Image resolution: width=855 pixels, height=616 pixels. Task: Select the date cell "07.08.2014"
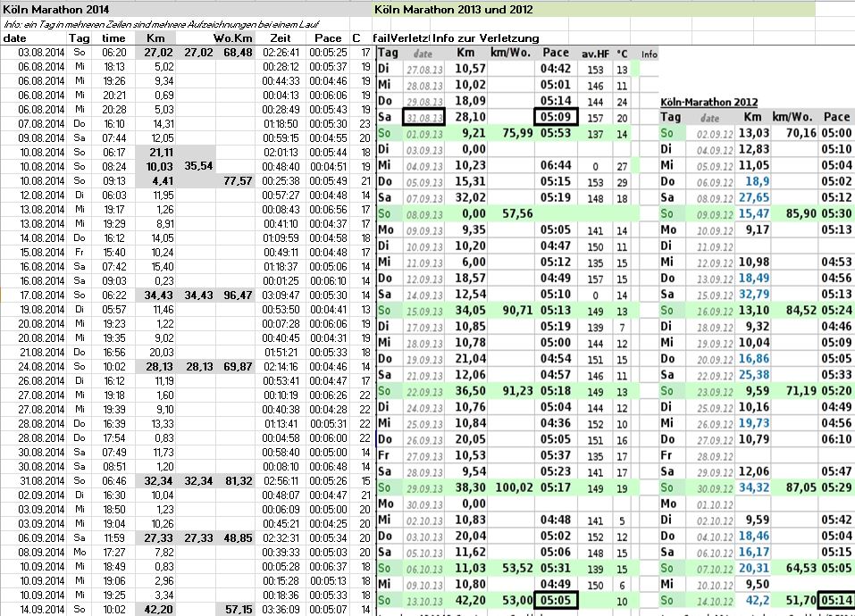[x=41, y=123]
